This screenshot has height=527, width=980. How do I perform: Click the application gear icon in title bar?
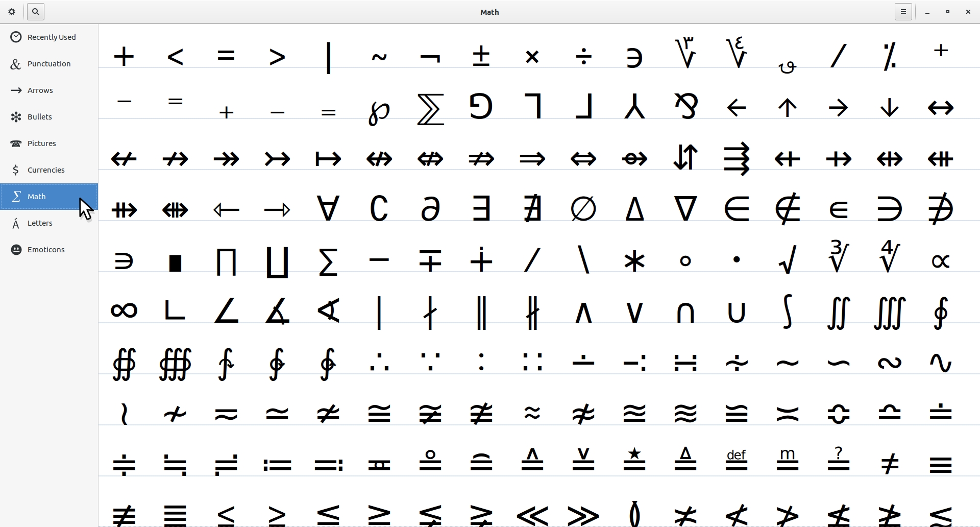pyautogui.click(x=12, y=12)
